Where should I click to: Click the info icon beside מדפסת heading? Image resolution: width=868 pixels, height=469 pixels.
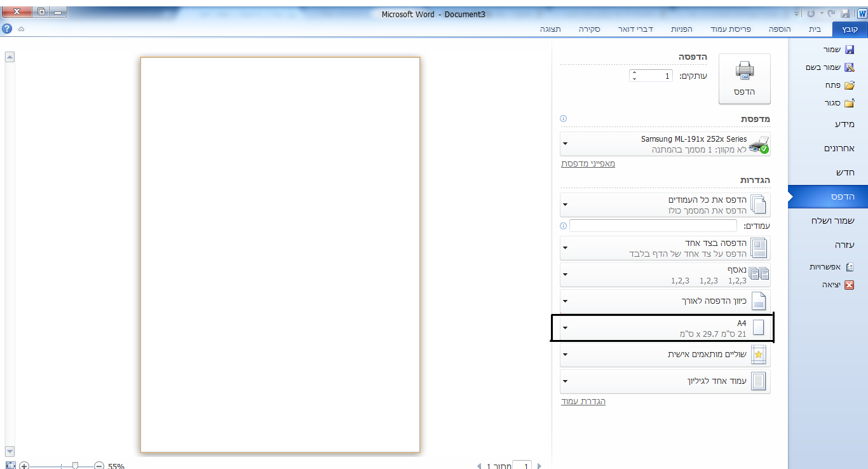(563, 119)
